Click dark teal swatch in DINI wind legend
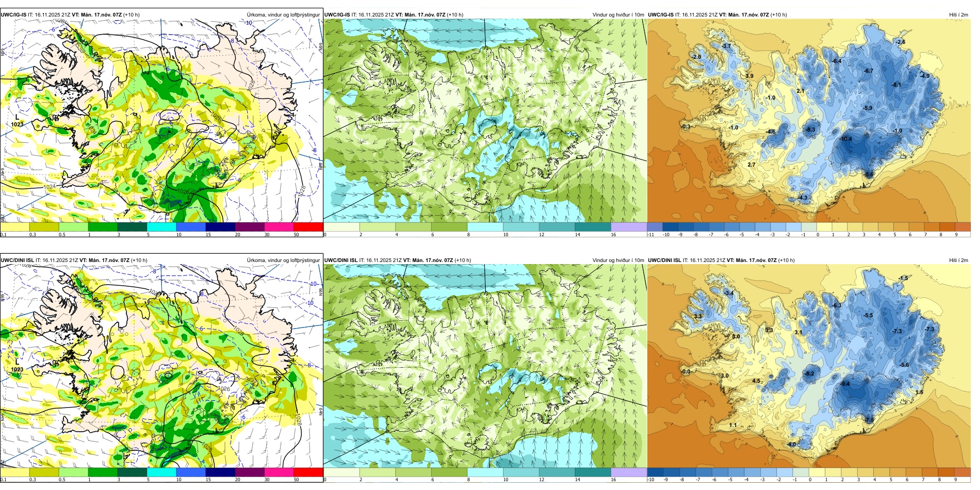 tap(593, 472)
